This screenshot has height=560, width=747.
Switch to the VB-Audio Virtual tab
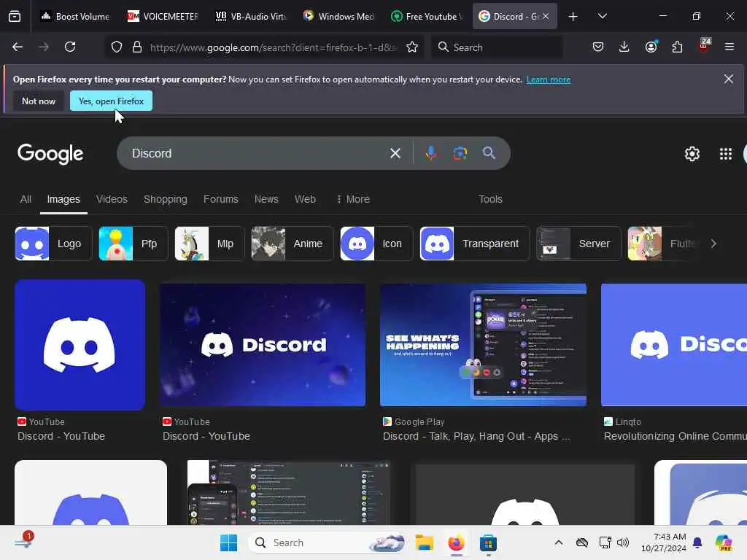coord(251,17)
